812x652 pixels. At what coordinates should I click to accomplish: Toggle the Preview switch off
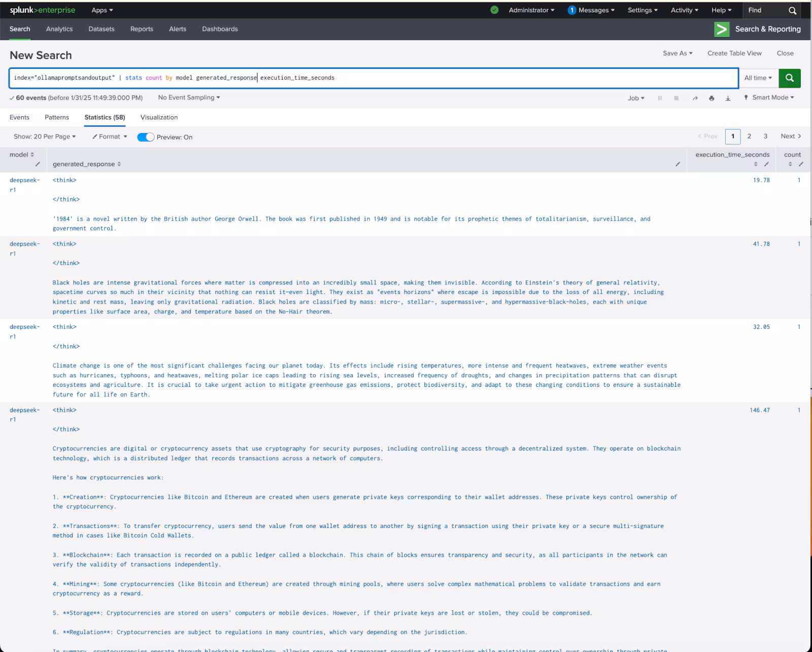(x=146, y=137)
